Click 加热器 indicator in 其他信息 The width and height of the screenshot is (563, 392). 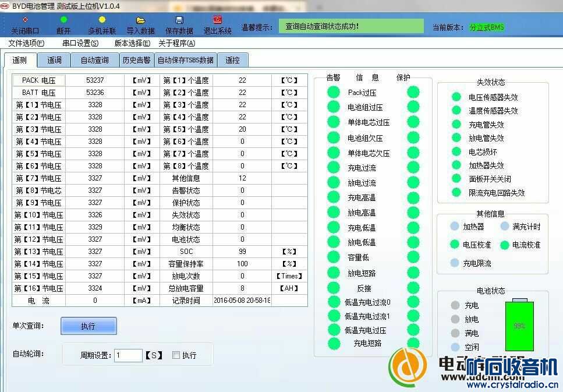pyautogui.click(x=455, y=227)
